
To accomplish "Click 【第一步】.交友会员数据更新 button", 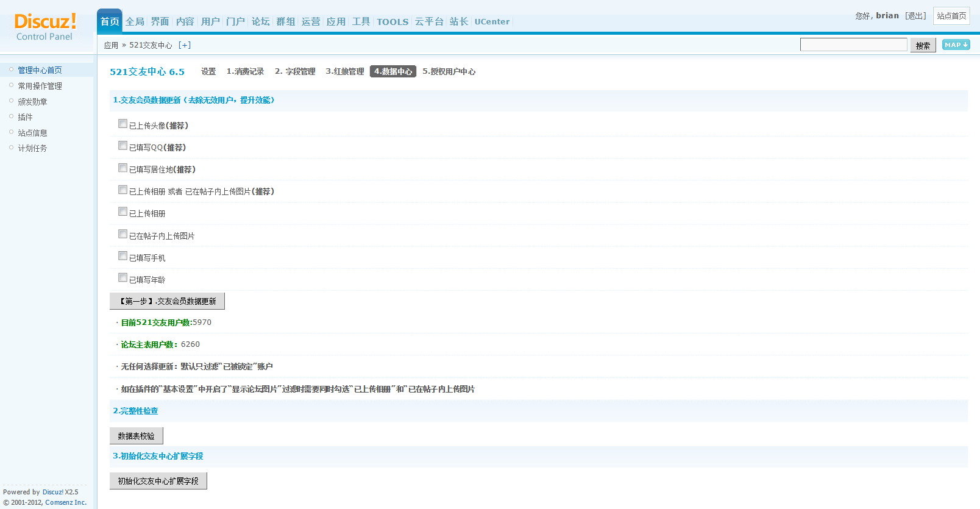I will (167, 301).
